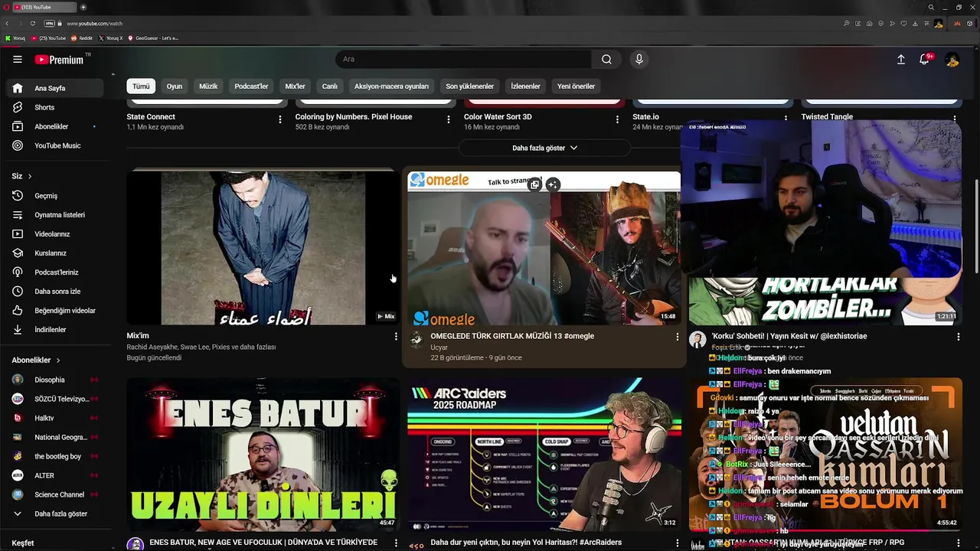The image size is (980, 551).
Task: Select the Oyun filter chip
Action: 175,86
